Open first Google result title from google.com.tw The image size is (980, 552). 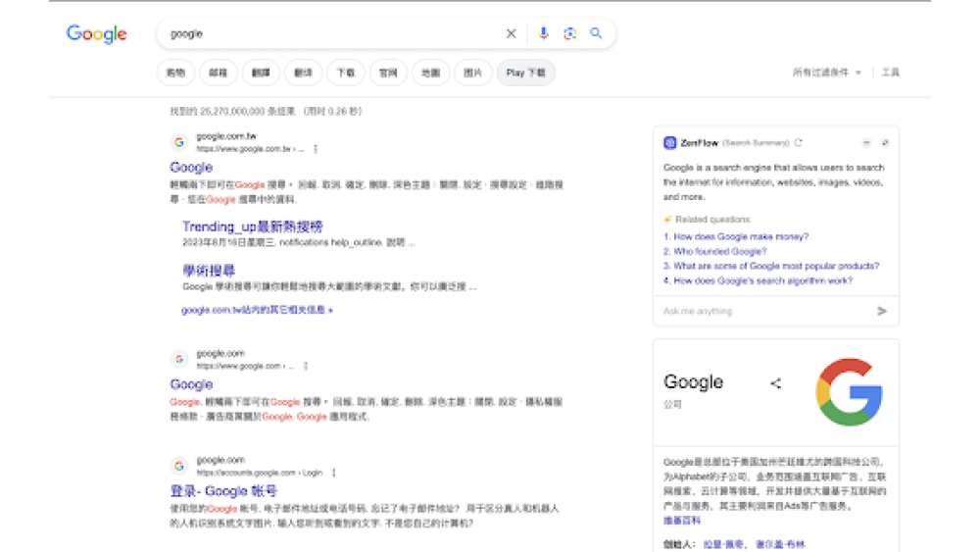click(x=191, y=168)
